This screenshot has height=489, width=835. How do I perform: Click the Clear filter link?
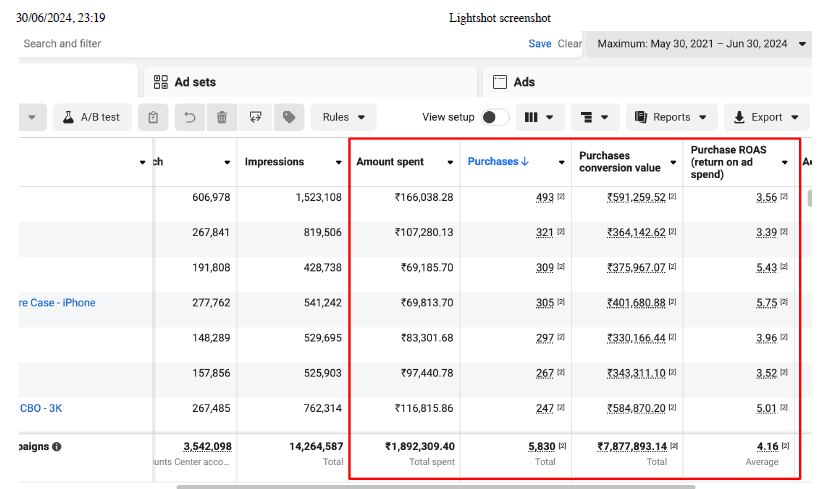(x=569, y=44)
